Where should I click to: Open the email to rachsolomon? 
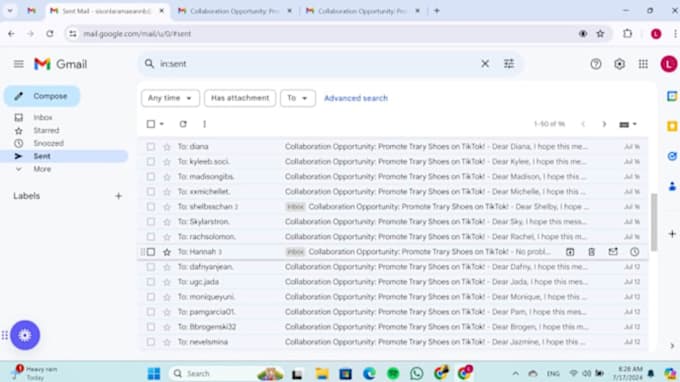pyautogui.click(x=392, y=237)
